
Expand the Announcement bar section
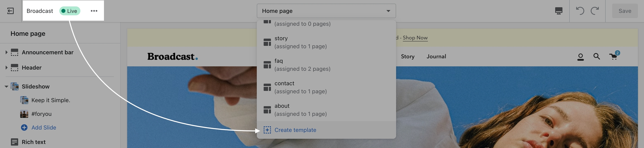6,52
